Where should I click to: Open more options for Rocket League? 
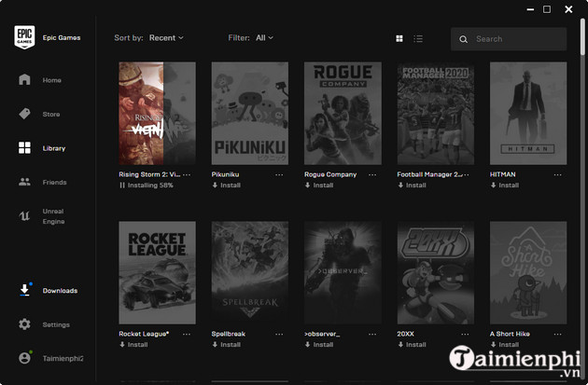[187, 334]
